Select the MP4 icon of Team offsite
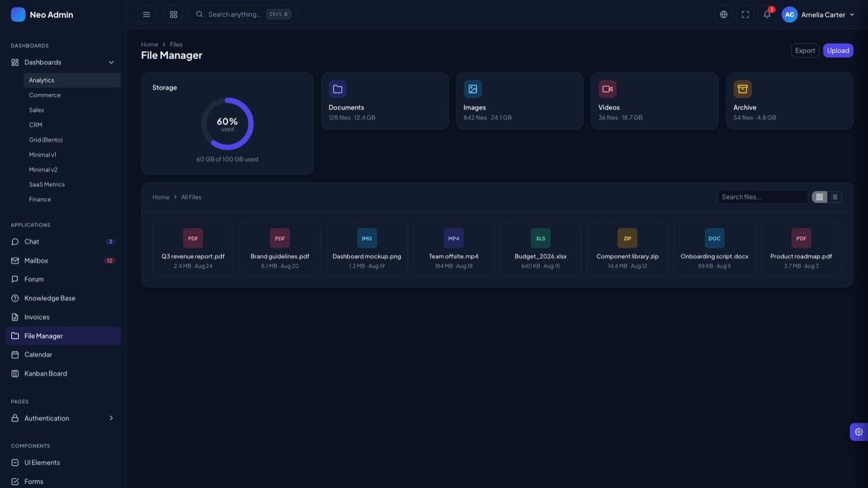The width and height of the screenshot is (868, 488). pos(454,238)
